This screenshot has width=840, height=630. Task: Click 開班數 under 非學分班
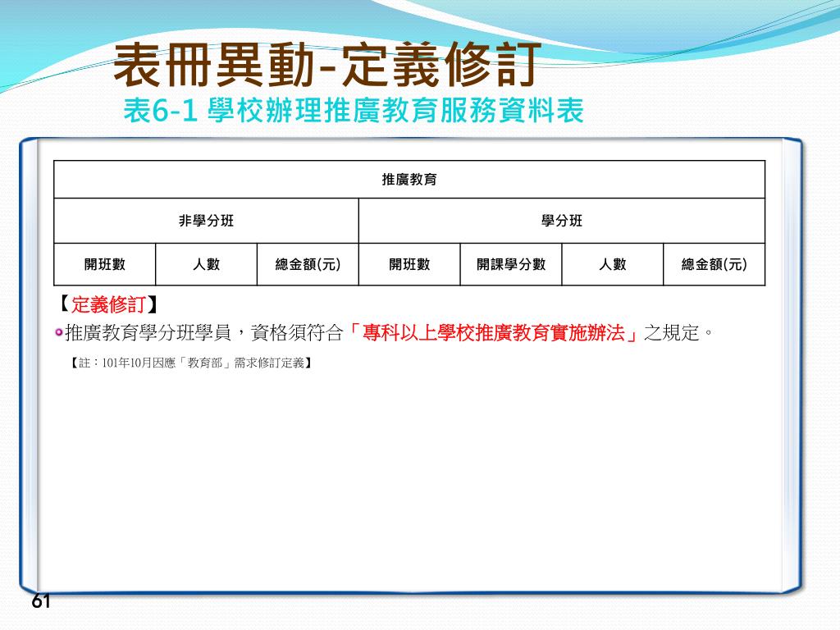pyautogui.click(x=104, y=264)
